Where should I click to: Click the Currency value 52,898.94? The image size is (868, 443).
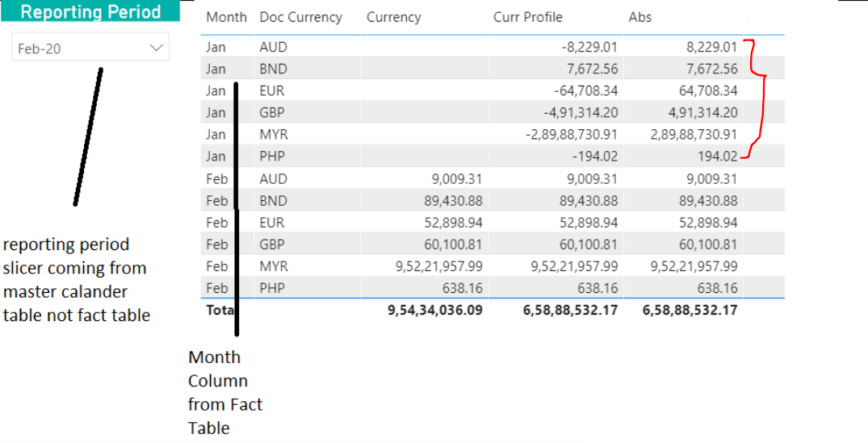(453, 223)
